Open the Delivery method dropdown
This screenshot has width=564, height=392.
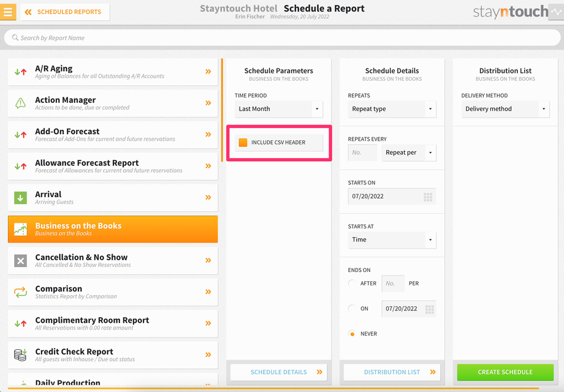[505, 109]
